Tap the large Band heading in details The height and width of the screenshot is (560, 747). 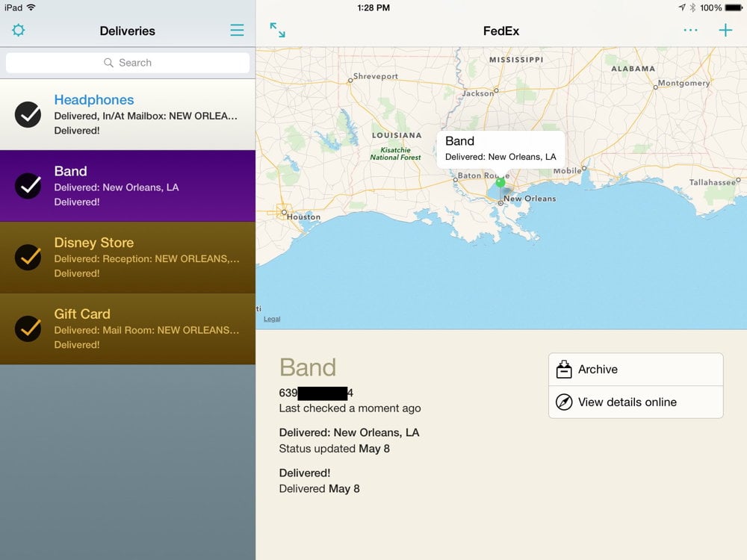[308, 367]
